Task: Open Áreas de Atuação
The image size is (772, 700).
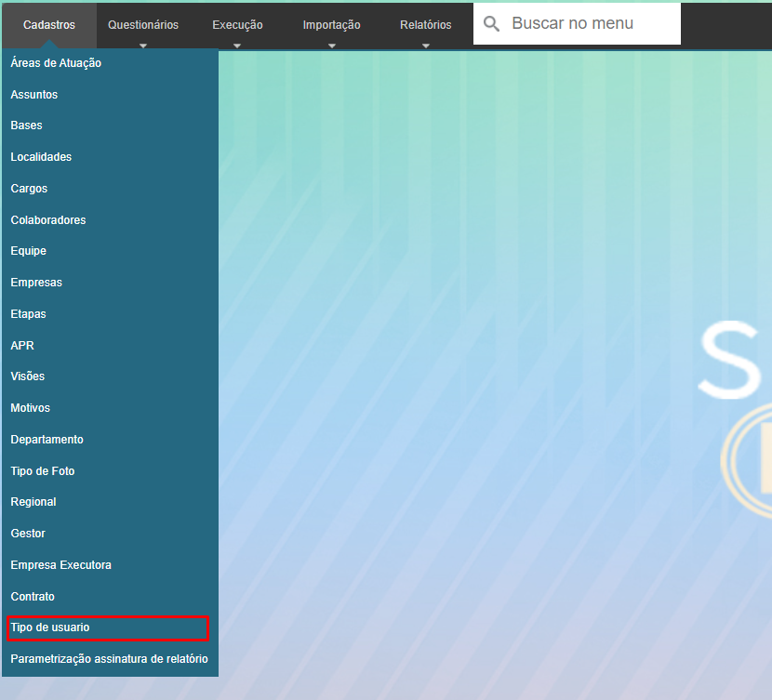Action: point(56,63)
